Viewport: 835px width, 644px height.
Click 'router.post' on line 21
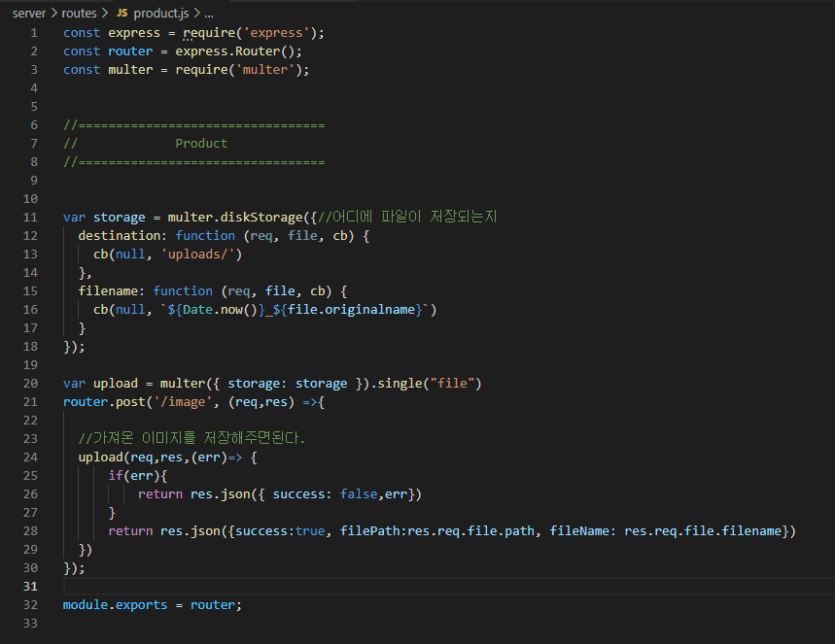(104, 402)
